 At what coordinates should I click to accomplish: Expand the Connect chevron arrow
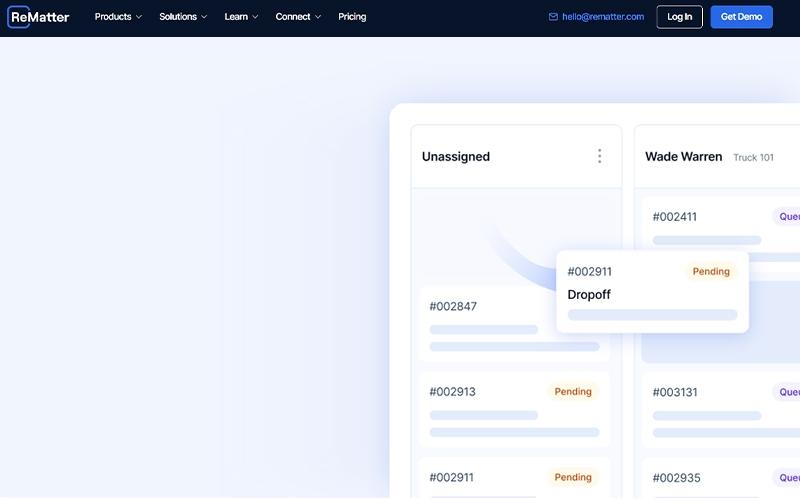point(318,17)
